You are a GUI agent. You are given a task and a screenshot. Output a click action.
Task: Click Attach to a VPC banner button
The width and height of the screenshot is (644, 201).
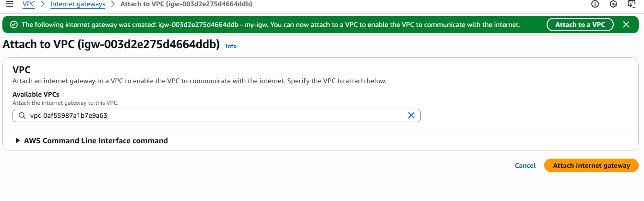[x=580, y=25]
